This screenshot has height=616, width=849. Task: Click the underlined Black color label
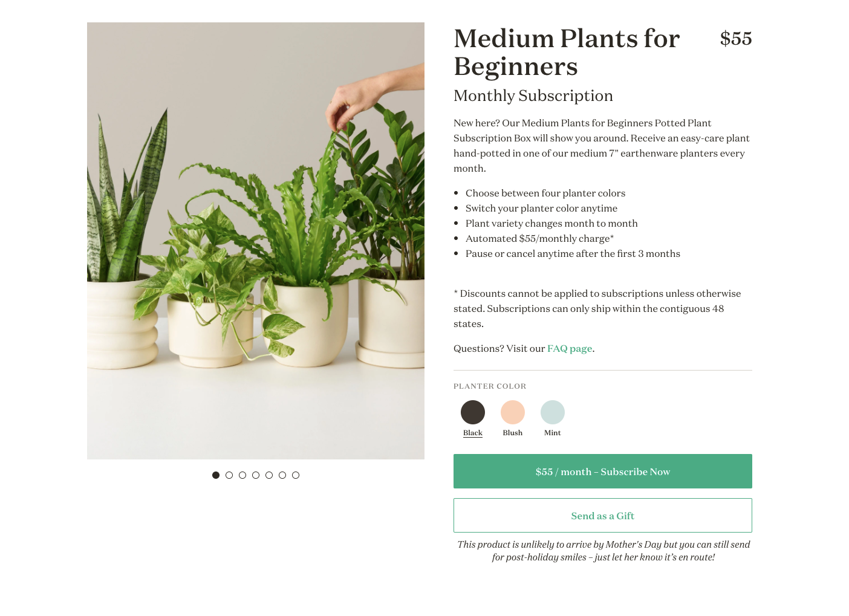pos(473,433)
